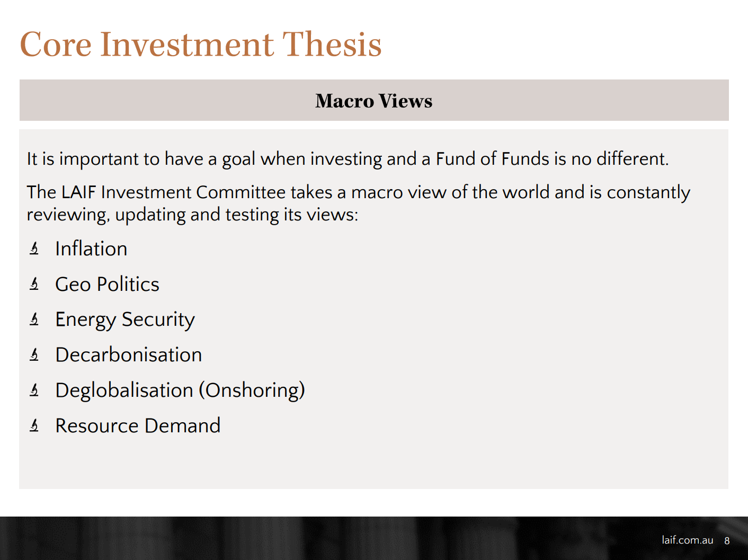Select the Macro Views header bar
Viewport: 748px width, 560px height.
click(374, 101)
